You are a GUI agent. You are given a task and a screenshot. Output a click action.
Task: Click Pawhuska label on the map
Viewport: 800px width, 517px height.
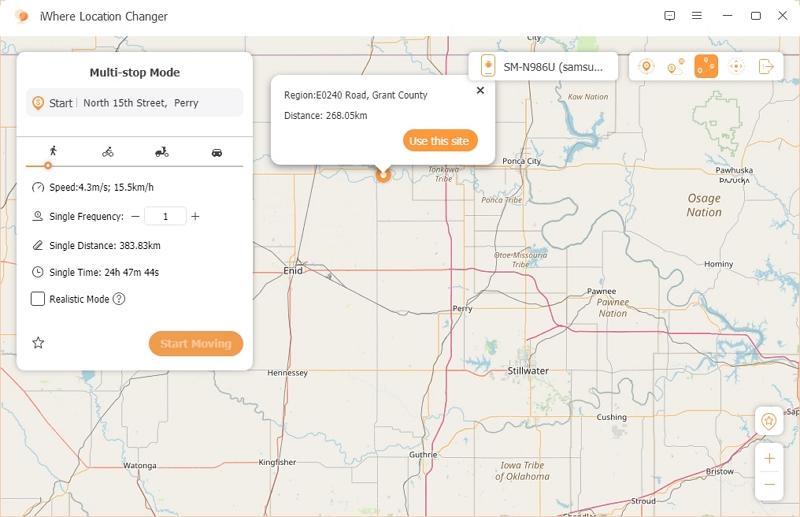point(734,170)
